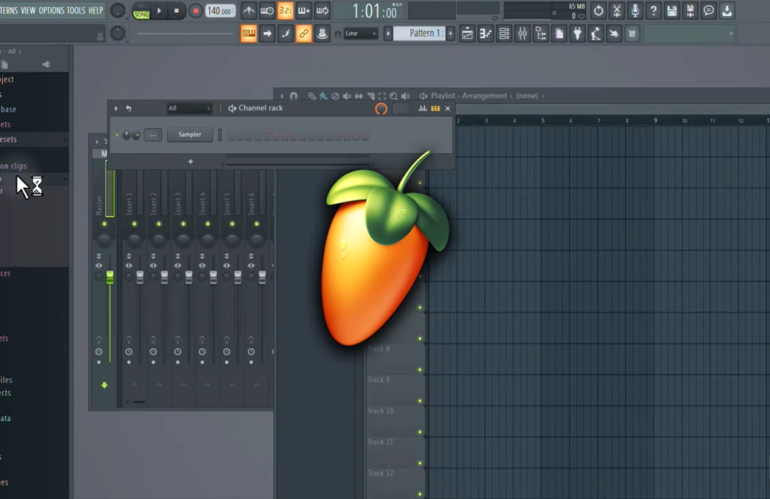Click the Insert 2 mixer fader
Viewport: 770px width, 499px height.
pyautogui.click(x=164, y=277)
